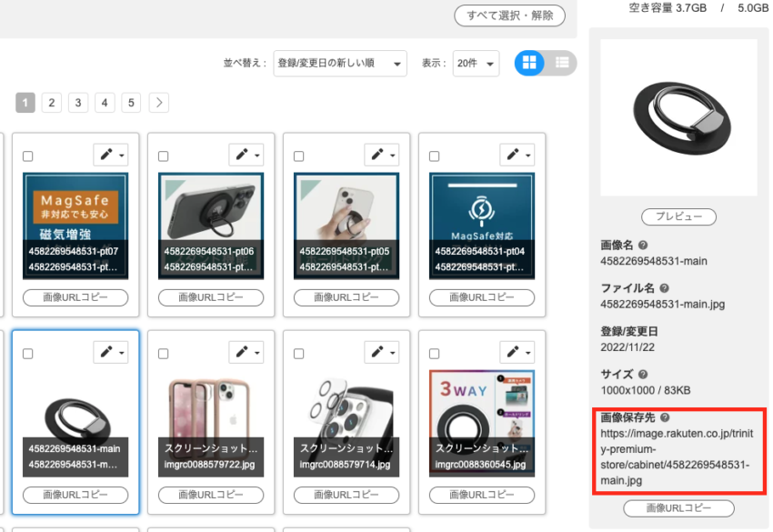
Task: Click help icon beside サイズ
Action: pos(643,374)
